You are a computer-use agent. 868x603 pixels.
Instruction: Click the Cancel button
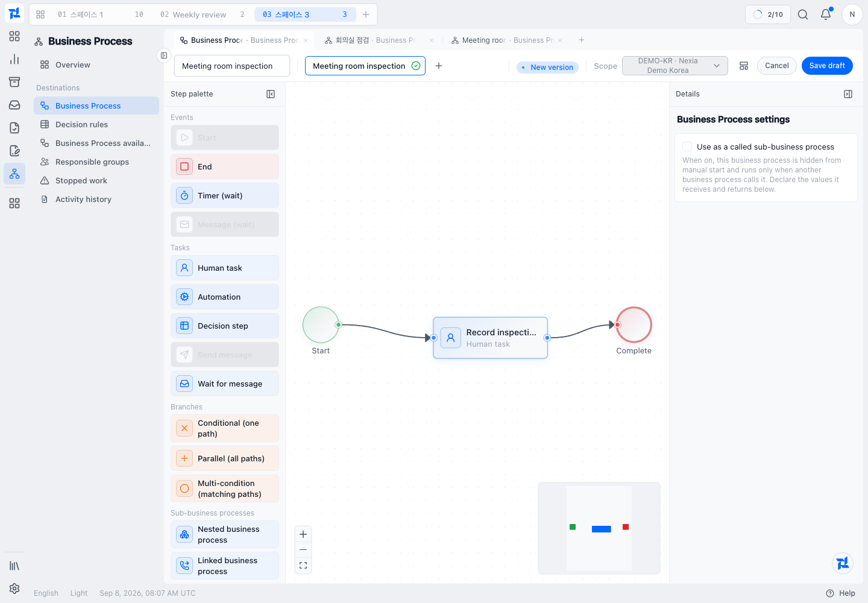click(777, 66)
